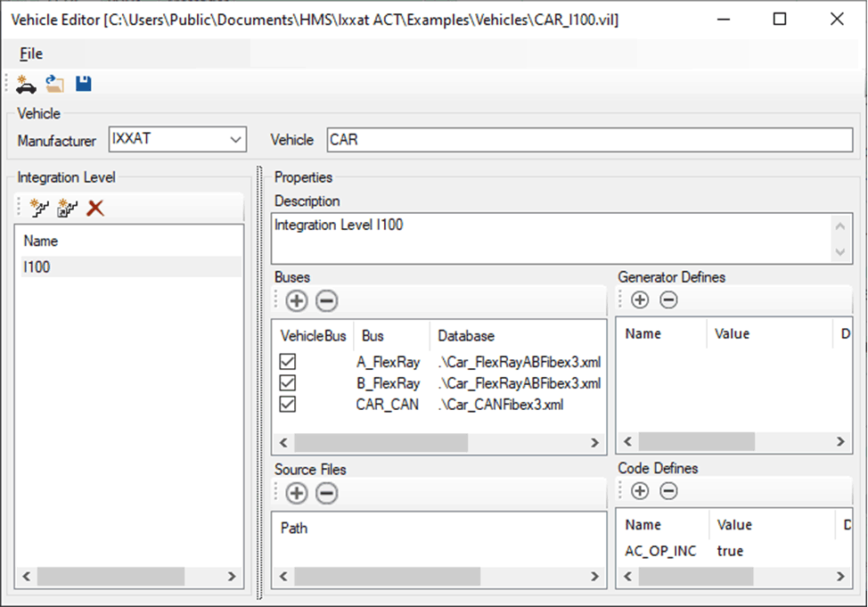The width and height of the screenshot is (868, 607).
Task: Select the CAR_CAN bus entry
Action: pos(387,405)
